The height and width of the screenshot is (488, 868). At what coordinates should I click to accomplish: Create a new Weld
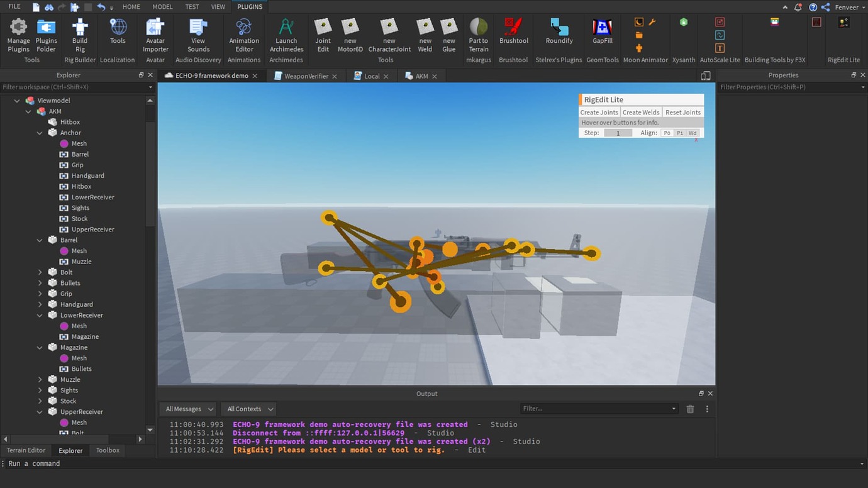425,36
